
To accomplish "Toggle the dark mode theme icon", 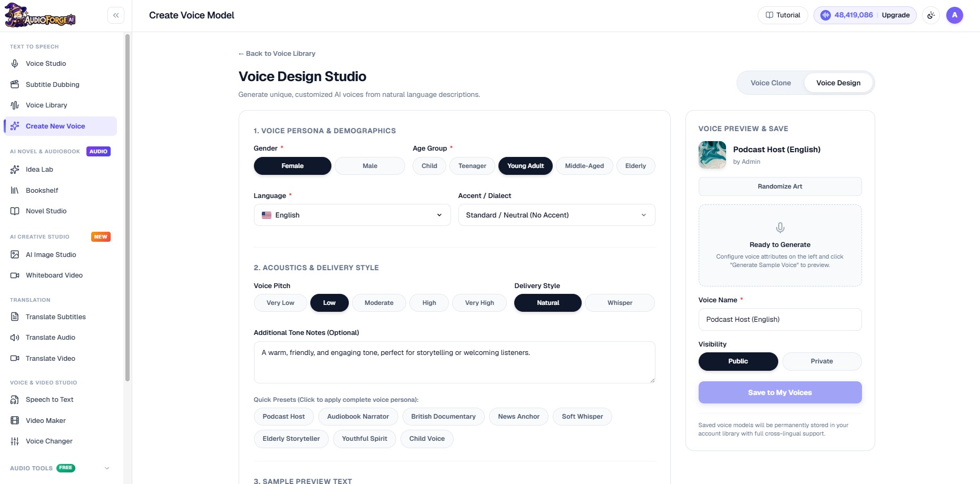I will pos(931,15).
